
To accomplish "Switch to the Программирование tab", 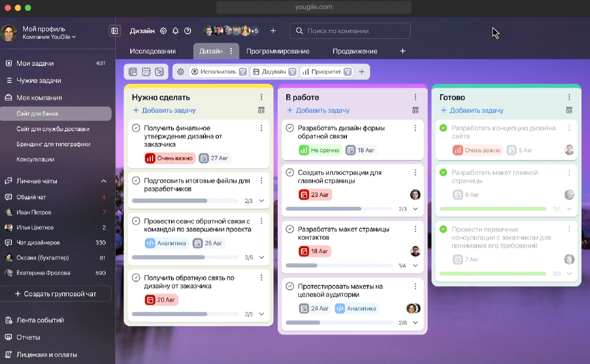I will click(x=278, y=51).
